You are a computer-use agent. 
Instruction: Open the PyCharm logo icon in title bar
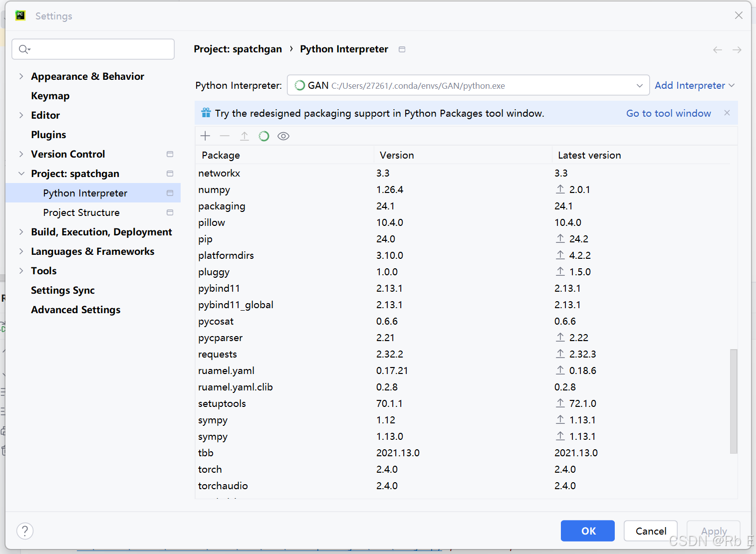20,15
